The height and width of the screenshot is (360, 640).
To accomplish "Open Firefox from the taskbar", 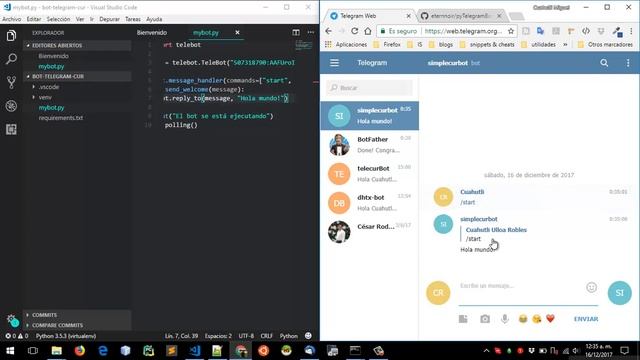I will [x=80, y=351].
